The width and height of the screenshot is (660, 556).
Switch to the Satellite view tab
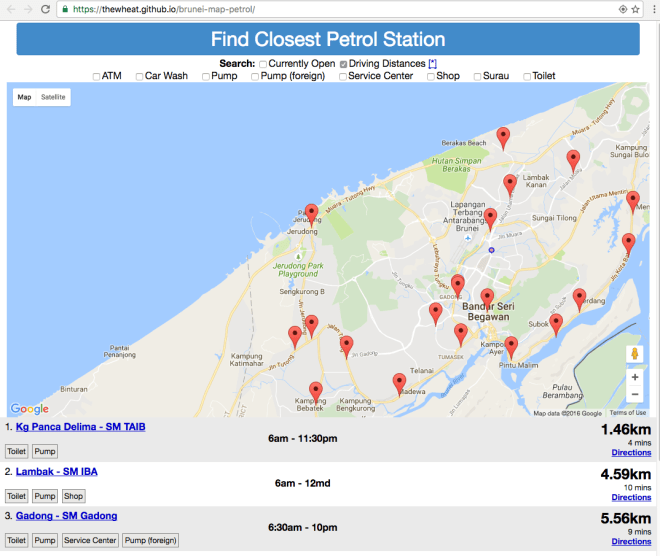coord(53,97)
